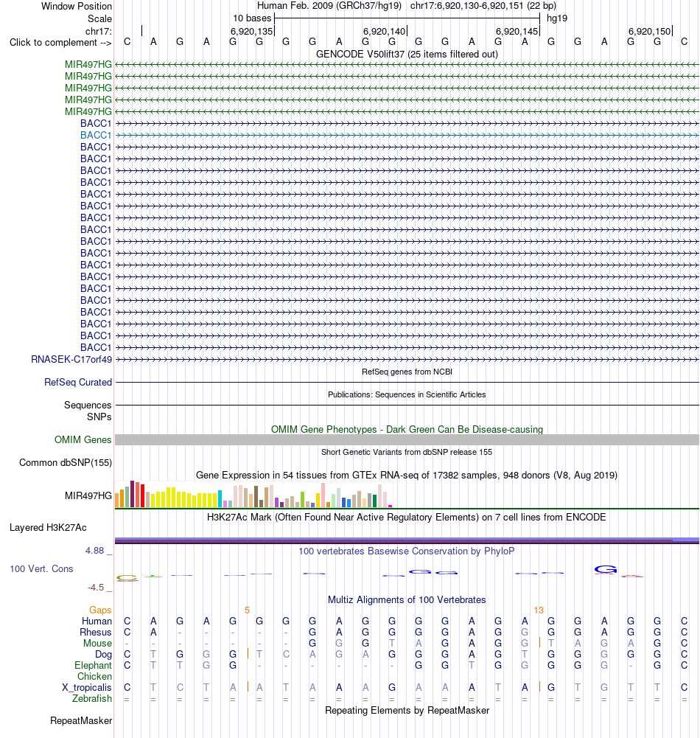Image resolution: width=700 pixels, height=738 pixels.
Task: Open the GENCODE V50lift37 track title
Action: (x=407, y=54)
